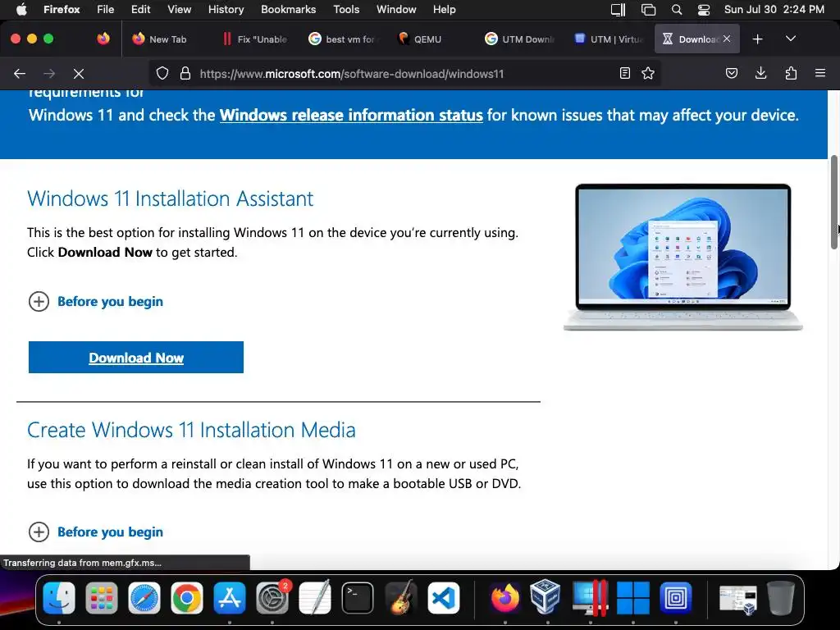Open System Settings from the Dock
This screenshot has width=840, height=630.
coord(272,598)
